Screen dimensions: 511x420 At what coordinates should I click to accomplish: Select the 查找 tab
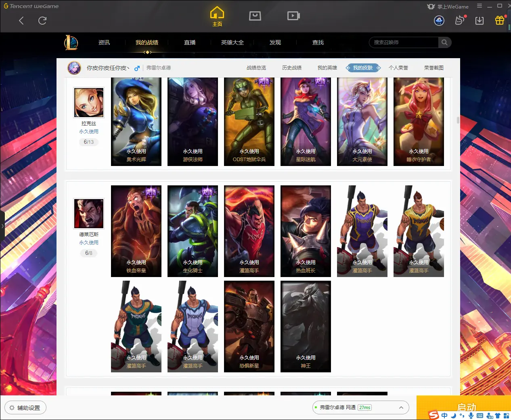click(318, 42)
